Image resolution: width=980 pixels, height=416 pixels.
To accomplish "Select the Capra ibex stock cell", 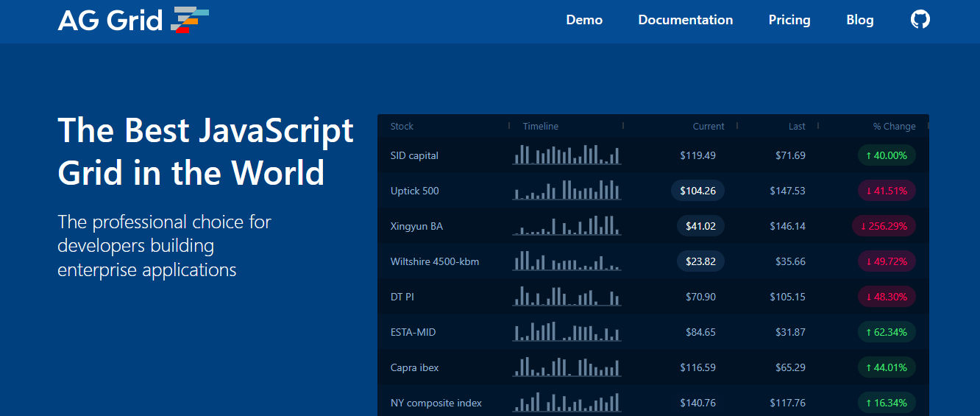I will coord(415,367).
